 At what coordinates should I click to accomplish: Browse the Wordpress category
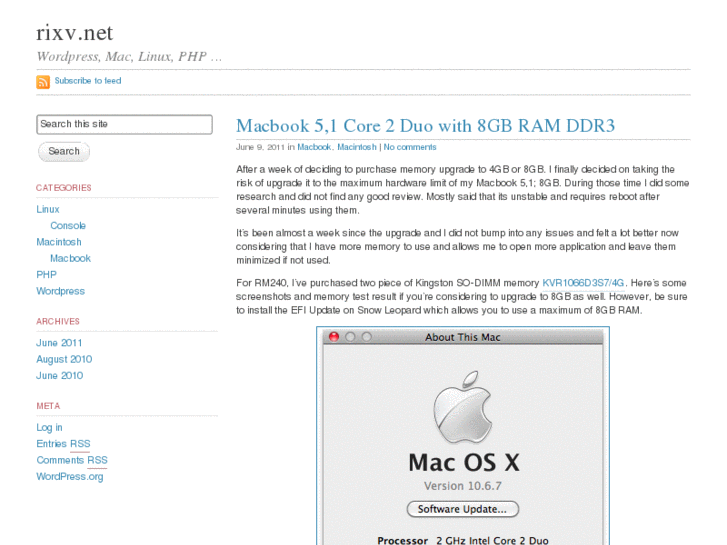(61, 291)
